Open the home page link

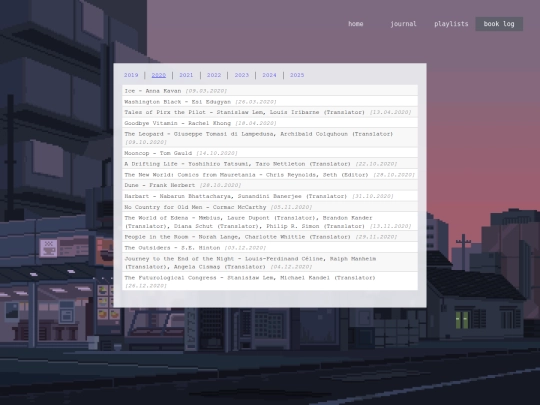coord(355,24)
